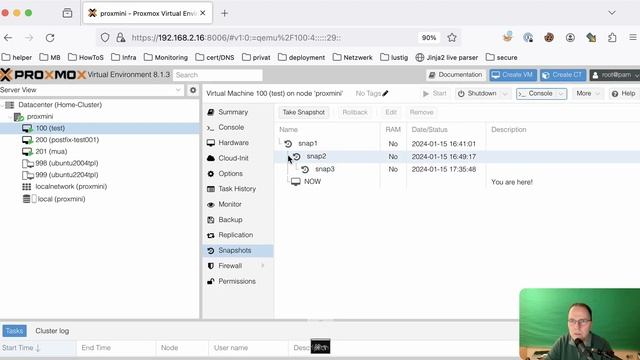Open the Task History section

237,189
